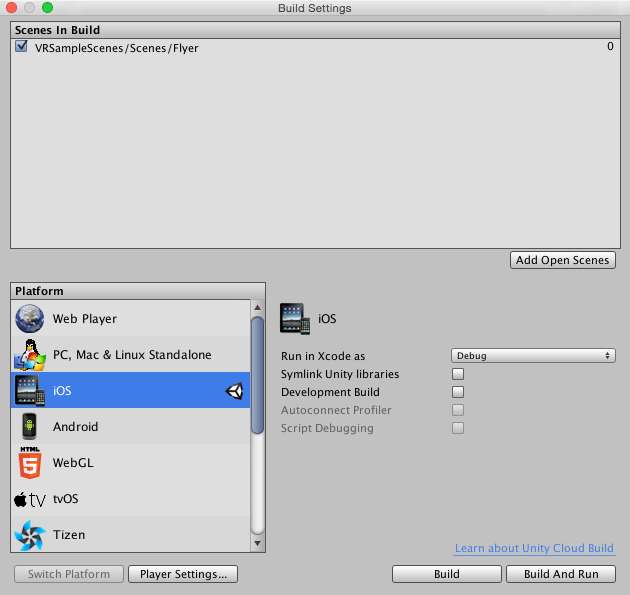Click scene index number 0
This screenshot has width=630, height=595.
point(610,46)
